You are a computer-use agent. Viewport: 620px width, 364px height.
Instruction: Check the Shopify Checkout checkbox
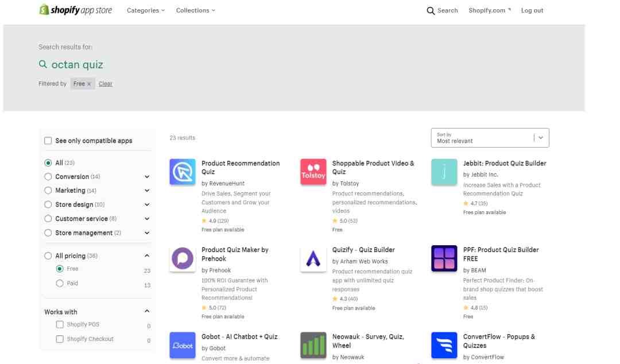[x=60, y=339]
